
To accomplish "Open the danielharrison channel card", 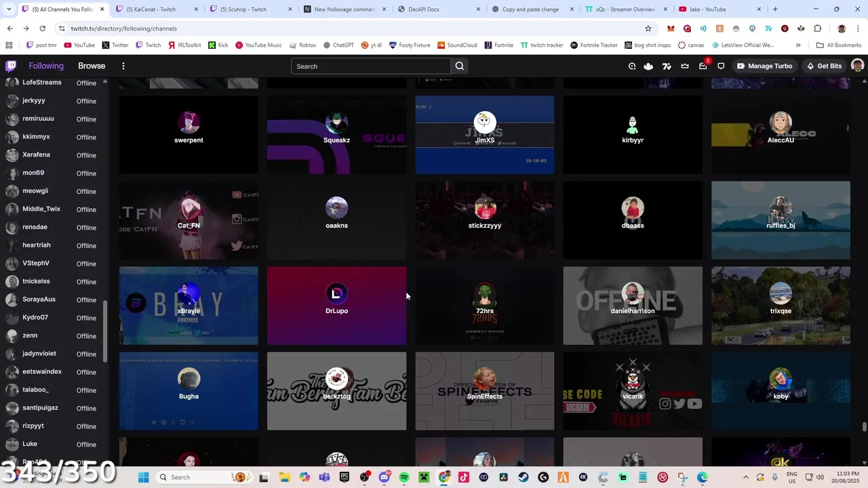I will point(633,306).
